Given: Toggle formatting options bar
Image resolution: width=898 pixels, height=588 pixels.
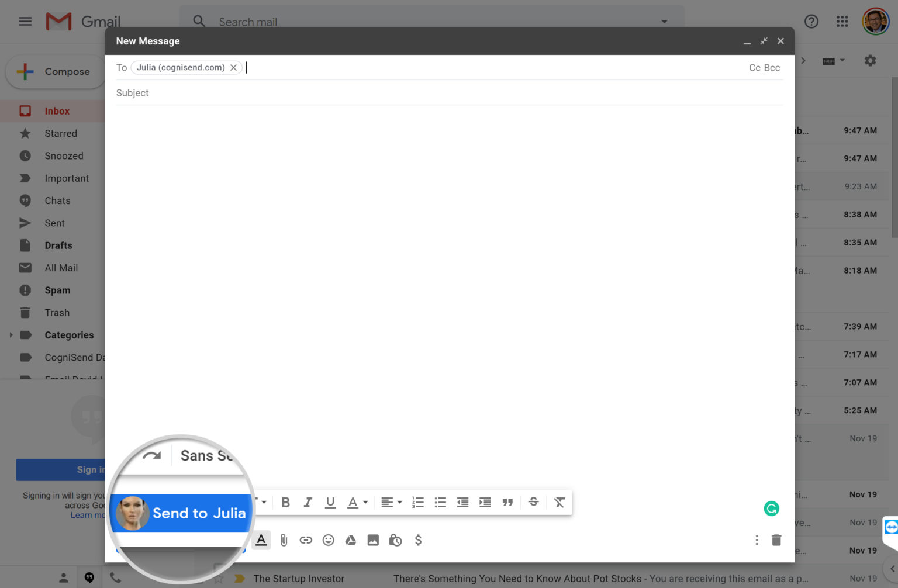Looking at the screenshot, I should [261, 540].
